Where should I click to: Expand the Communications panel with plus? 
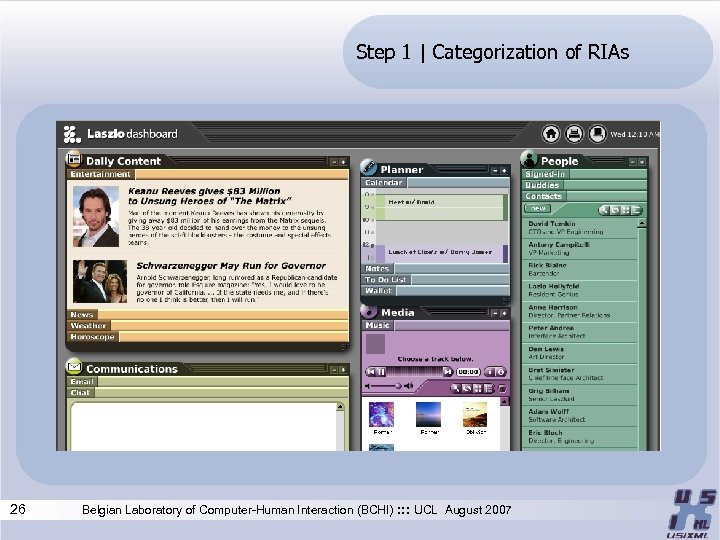coord(343,370)
